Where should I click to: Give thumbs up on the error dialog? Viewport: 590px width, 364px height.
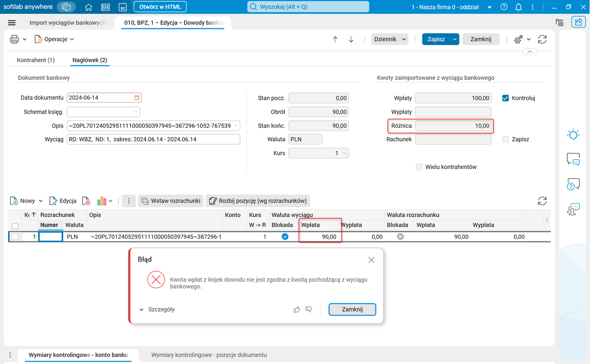[x=297, y=309]
